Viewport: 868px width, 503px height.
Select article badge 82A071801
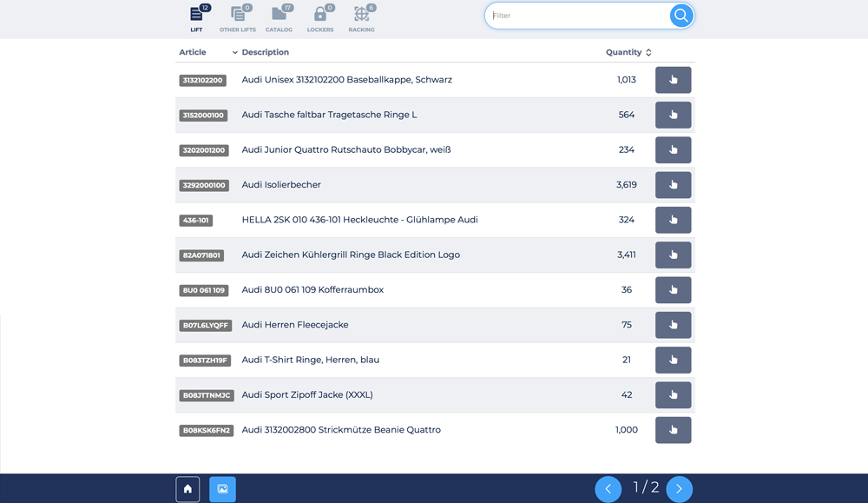pyautogui.click(x=202, y=255)
